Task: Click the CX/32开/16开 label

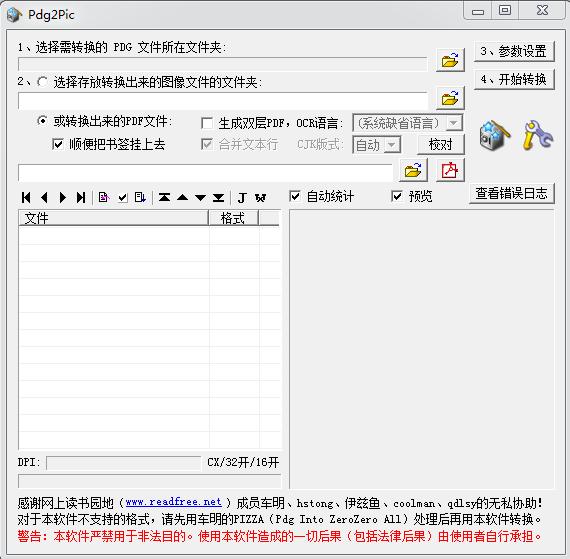Action: (243, 462)
